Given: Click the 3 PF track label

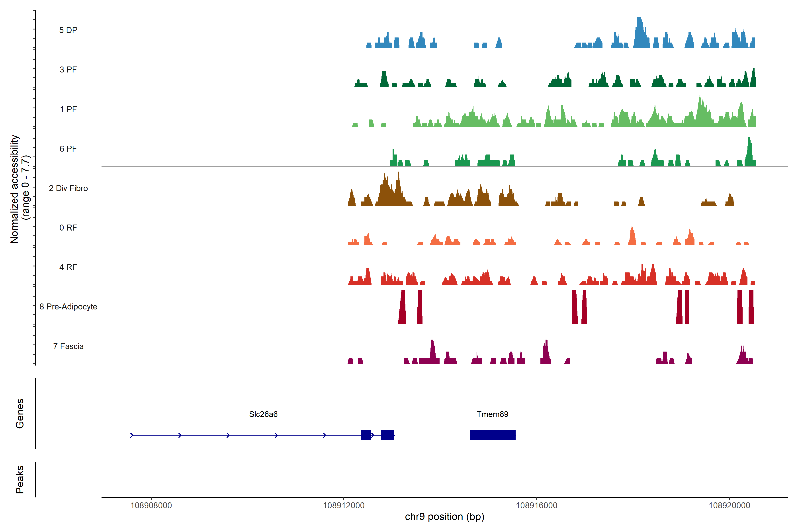Looking at the screenshot, I should (x=68, y=70).
